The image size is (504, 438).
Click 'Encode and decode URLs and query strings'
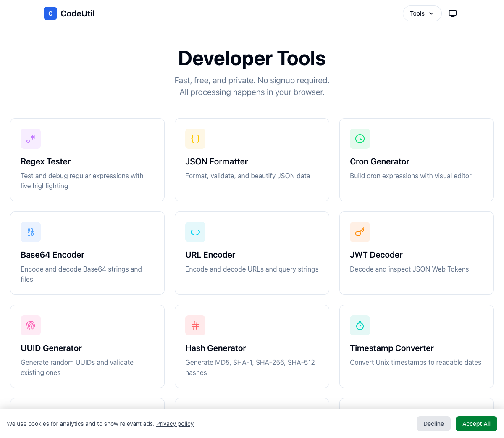(x=252, y=269)
